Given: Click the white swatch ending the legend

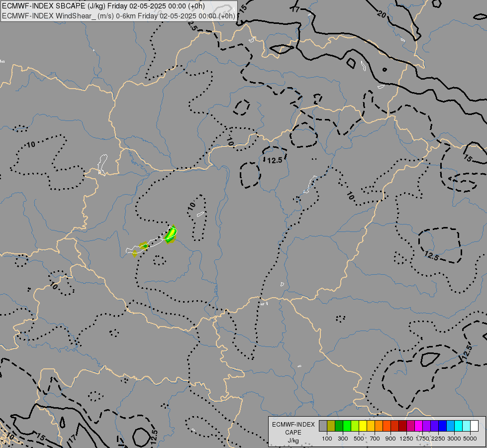Looking at the screenshot, I should pyautogui.click(x=474, y=426).
